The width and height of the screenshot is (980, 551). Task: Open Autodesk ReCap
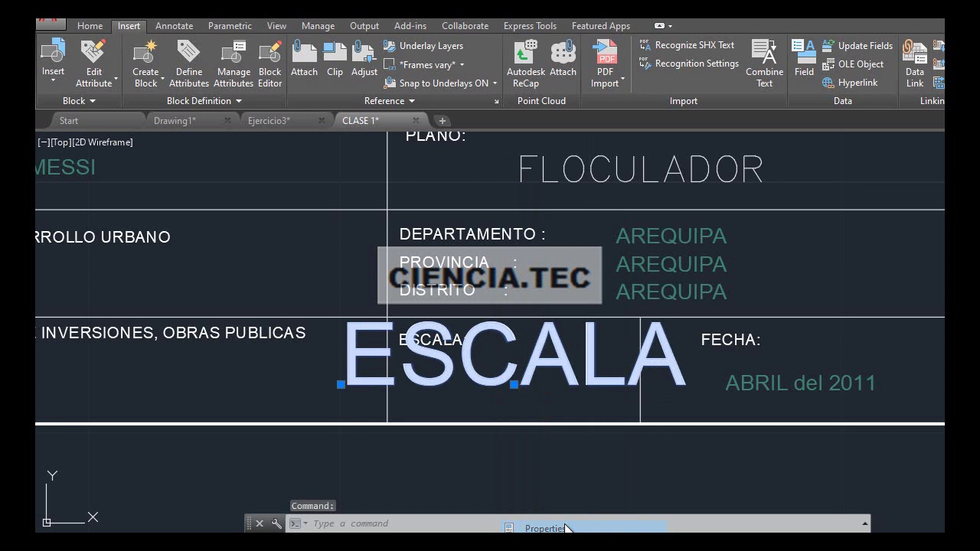(526, 64)
